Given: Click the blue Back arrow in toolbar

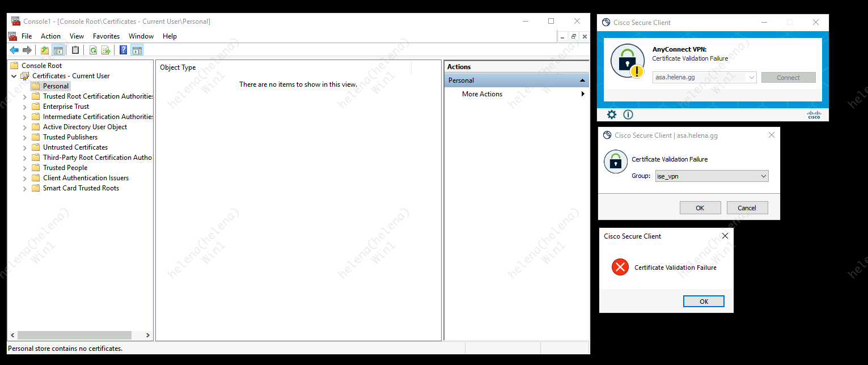Looking at the screenshot, I should [x=14, y=50].
